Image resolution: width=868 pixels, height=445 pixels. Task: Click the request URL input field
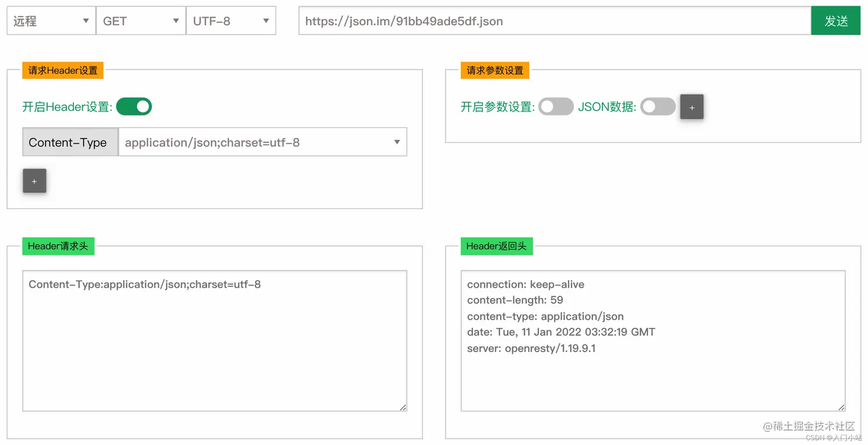point(555,21)
